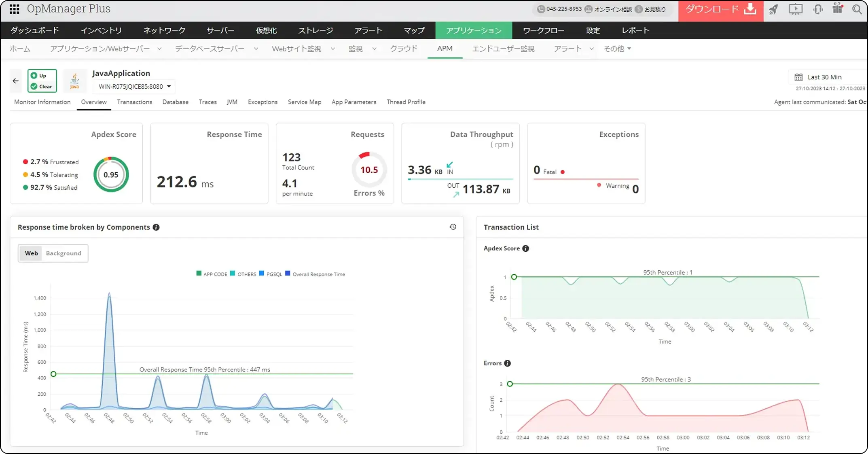
Task: Click the 212.6 ms response time value
Action: coord(185,182)
